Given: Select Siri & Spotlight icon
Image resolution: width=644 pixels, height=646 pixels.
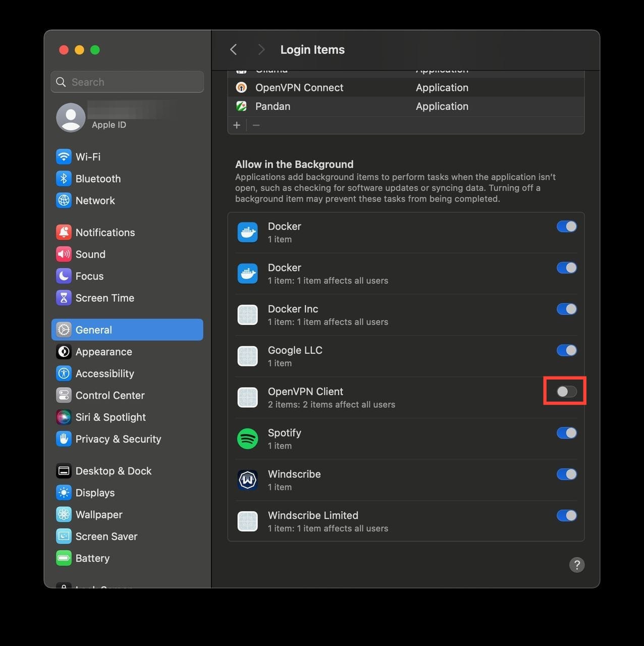Looking at the screenshot, I should pyautogui.click(x=64, y=417).
